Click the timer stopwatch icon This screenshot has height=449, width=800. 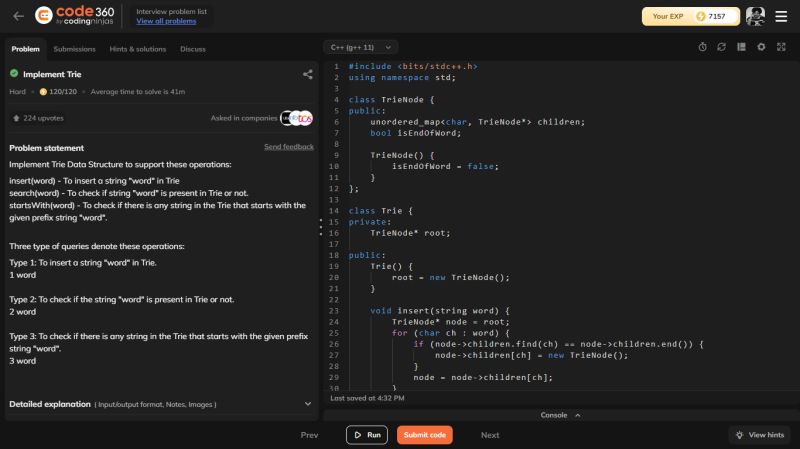click(703, 47)
